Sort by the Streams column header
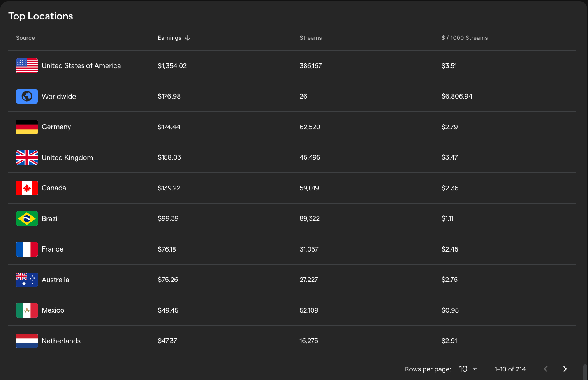This screenshot has height=380, width=588. click(x=311, y=38)
